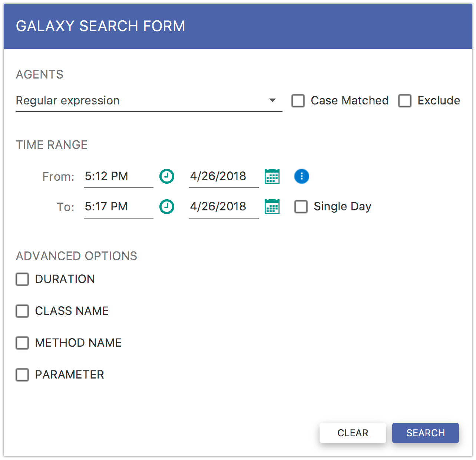476x460 pixels.
Task: Check the CLASS NAME option
Action: click(x=22, y=311)
